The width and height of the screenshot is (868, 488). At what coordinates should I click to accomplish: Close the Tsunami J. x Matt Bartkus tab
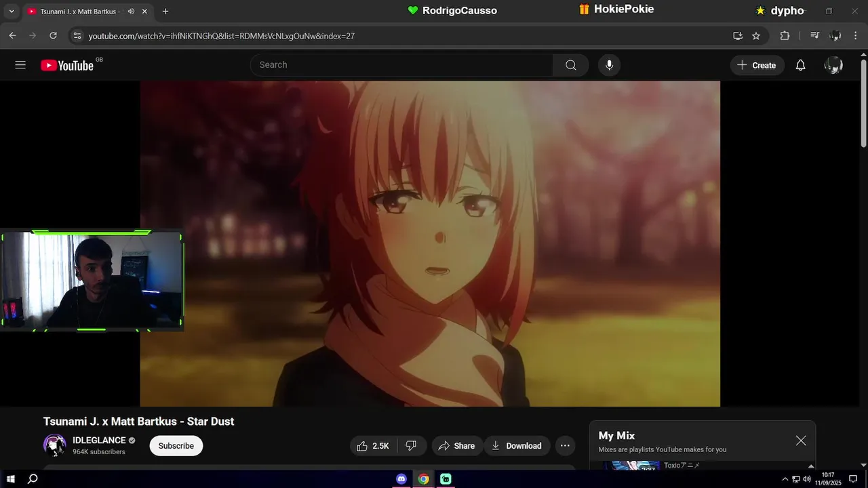click(144, 12)
